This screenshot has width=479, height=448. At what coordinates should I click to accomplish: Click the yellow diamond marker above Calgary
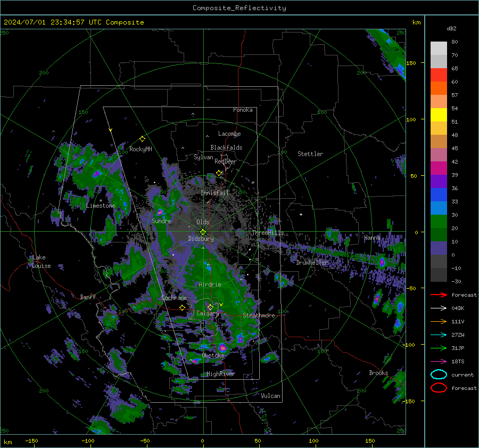coord(210,307)
